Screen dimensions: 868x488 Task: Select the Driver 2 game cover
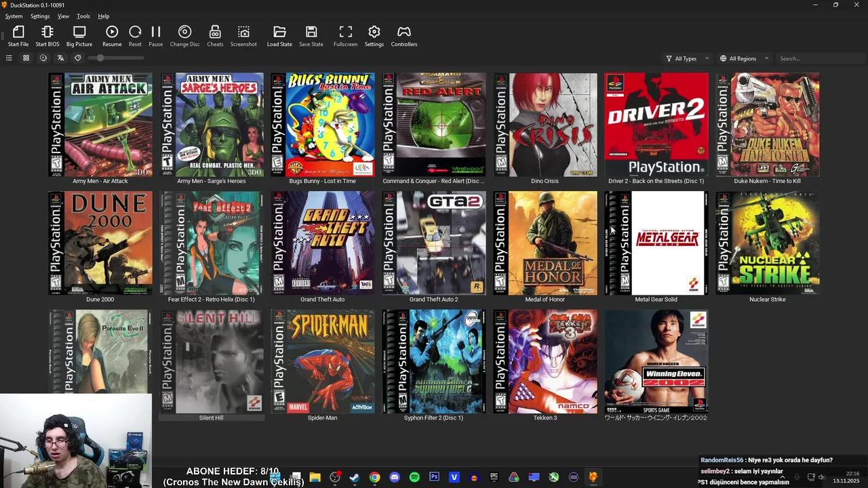[x=656, y=125]
